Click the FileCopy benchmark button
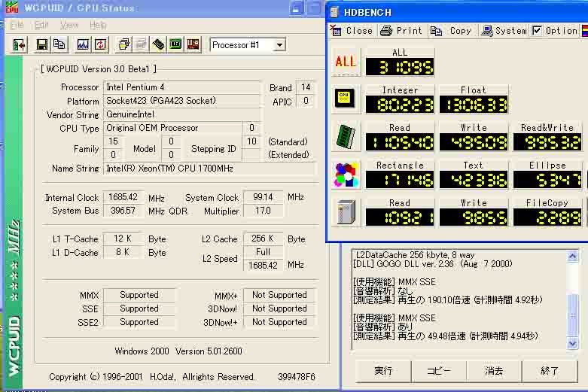This screenshot has height=392, width=588. coord(547,202)
